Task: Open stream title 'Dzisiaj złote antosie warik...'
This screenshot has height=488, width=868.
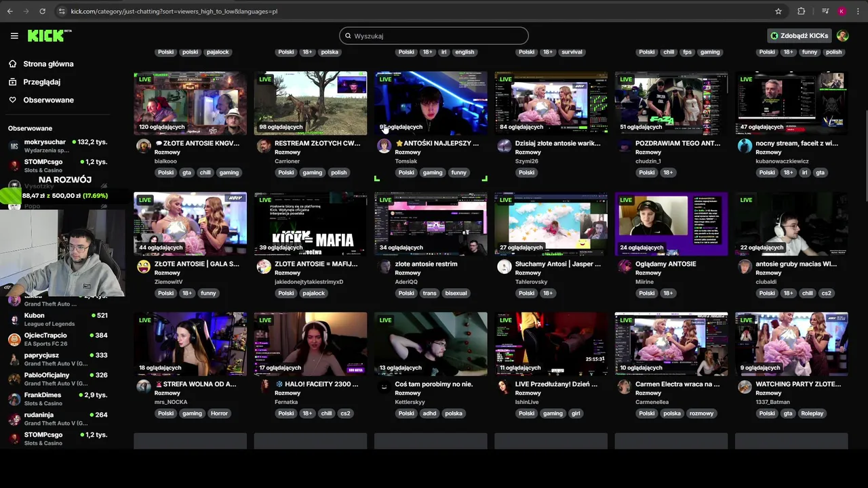Action: coord(557,143)
